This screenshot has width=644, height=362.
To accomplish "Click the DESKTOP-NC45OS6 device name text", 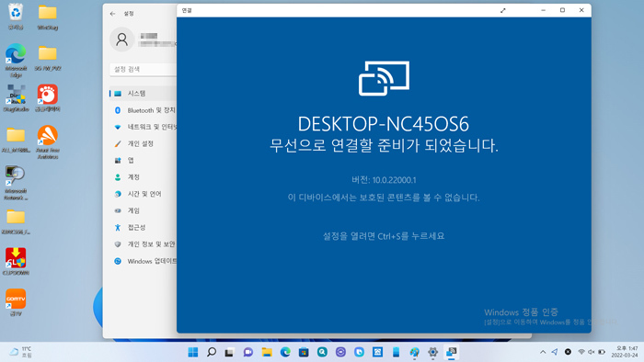I will click(384, 124).
